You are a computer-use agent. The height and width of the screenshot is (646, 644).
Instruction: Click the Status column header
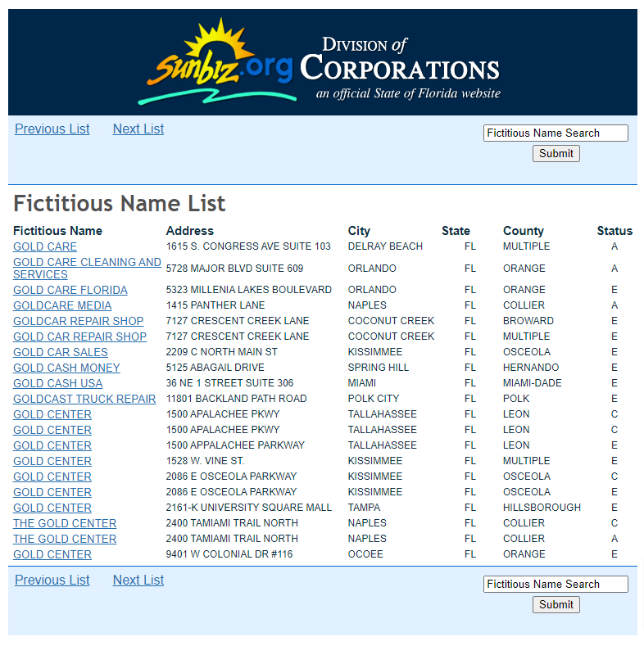(615, 231)
